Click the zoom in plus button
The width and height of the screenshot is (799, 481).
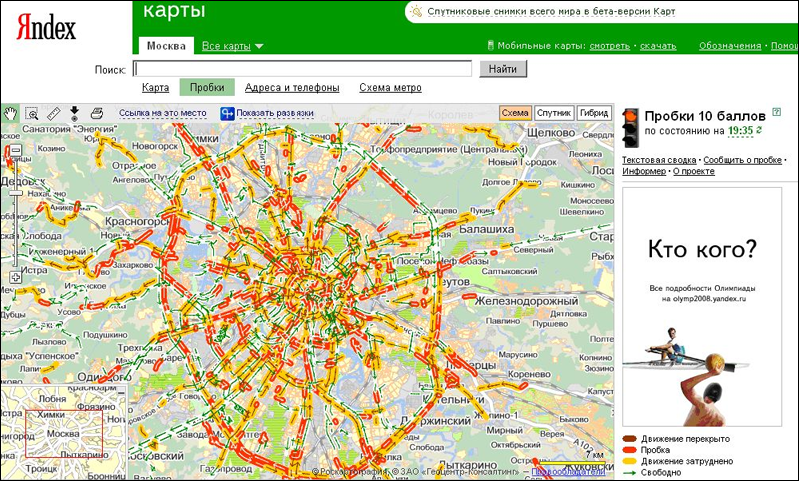tap(16, 278)
